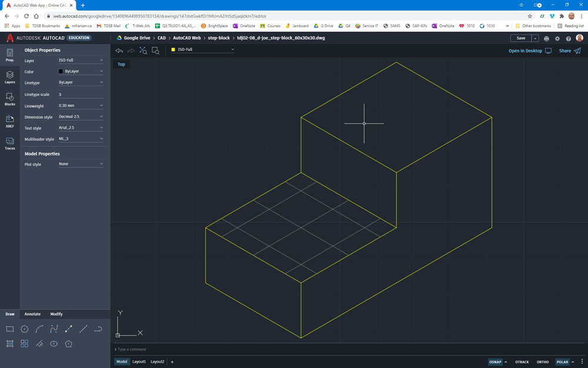
Task: Switch to the Annotate tab
Action: (x=32, y=314)
